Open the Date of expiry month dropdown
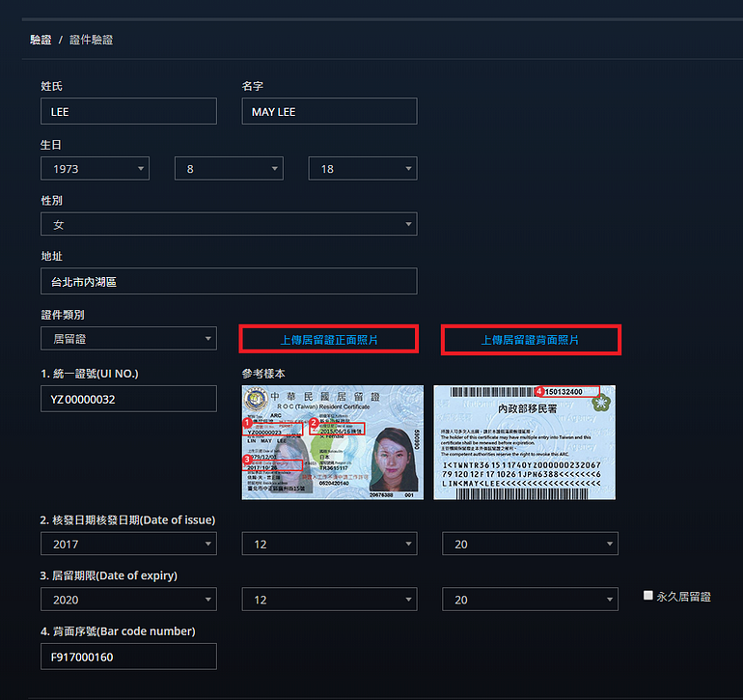Image resolution: width=743 pixels, height=700 pixels. point(329,600)
